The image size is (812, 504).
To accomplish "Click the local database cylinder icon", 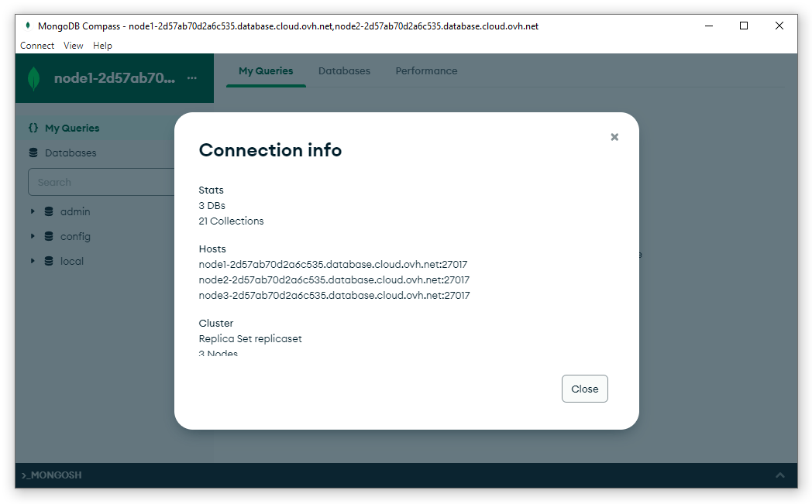I will tap(48, 261).
